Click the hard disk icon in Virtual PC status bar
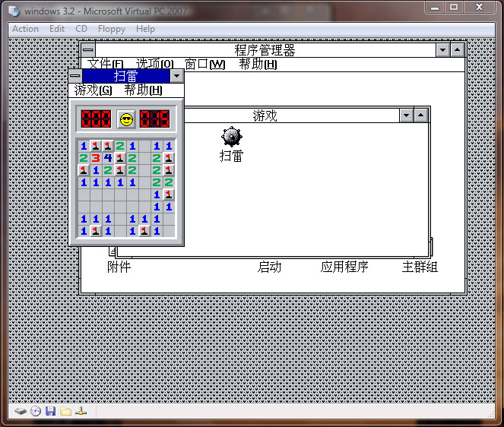504x427 pixels. (x=21, y=411)
